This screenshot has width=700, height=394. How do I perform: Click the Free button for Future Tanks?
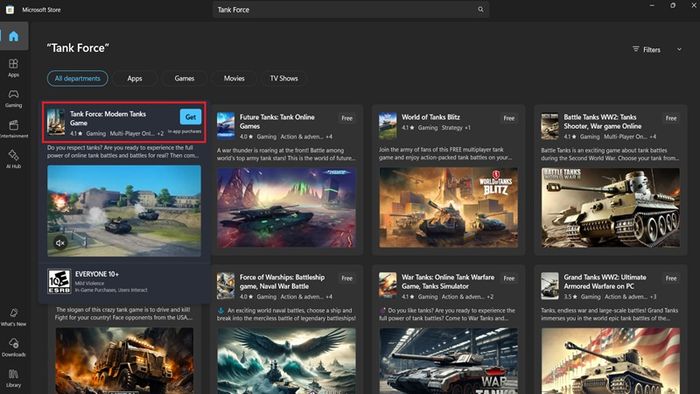(347, 118)
